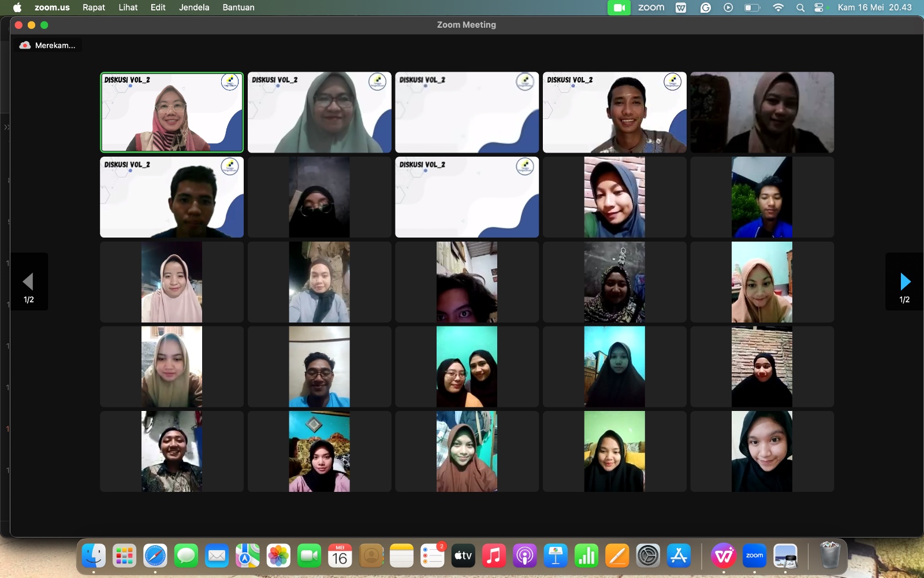
Task: Open the Lihat menu
Action: (x=128, y=8)
